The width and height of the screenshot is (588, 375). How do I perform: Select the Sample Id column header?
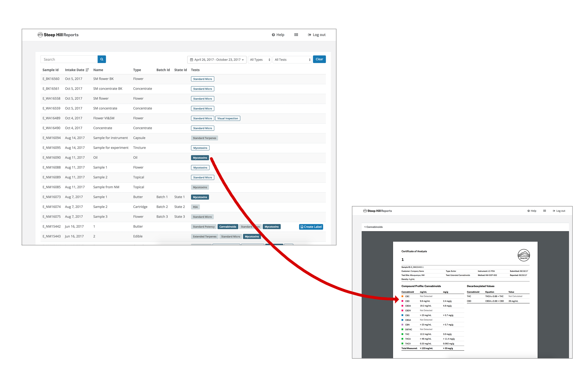click(x=50, y=70)
